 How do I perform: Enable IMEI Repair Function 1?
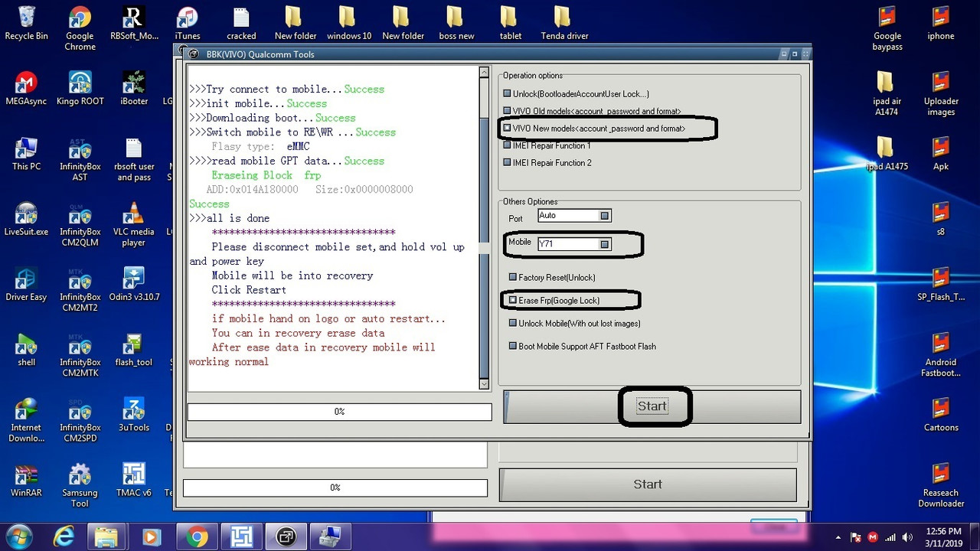pos(507,145)
